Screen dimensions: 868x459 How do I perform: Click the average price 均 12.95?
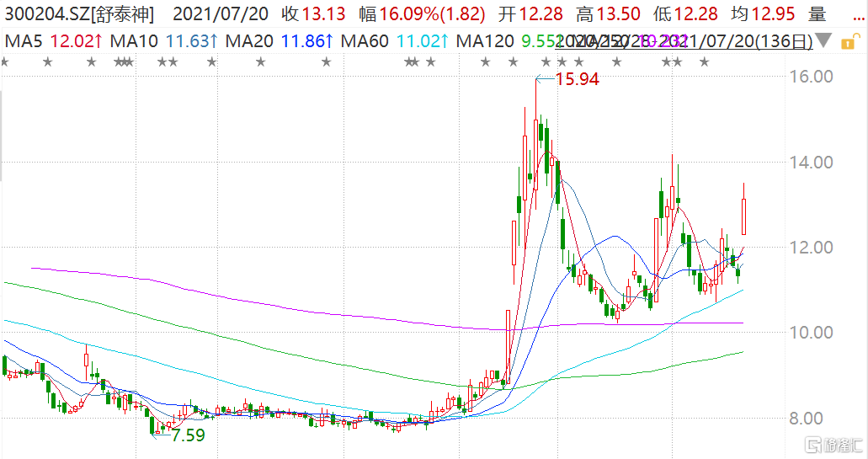(763, 13)
